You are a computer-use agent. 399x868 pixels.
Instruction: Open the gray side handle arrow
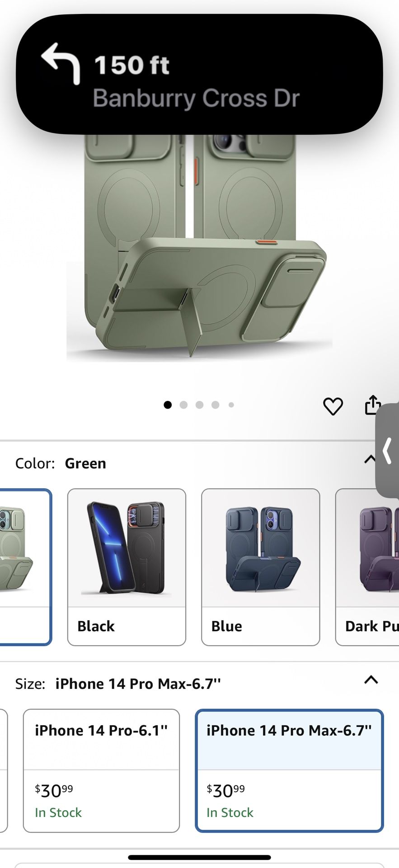click(387, 450)
